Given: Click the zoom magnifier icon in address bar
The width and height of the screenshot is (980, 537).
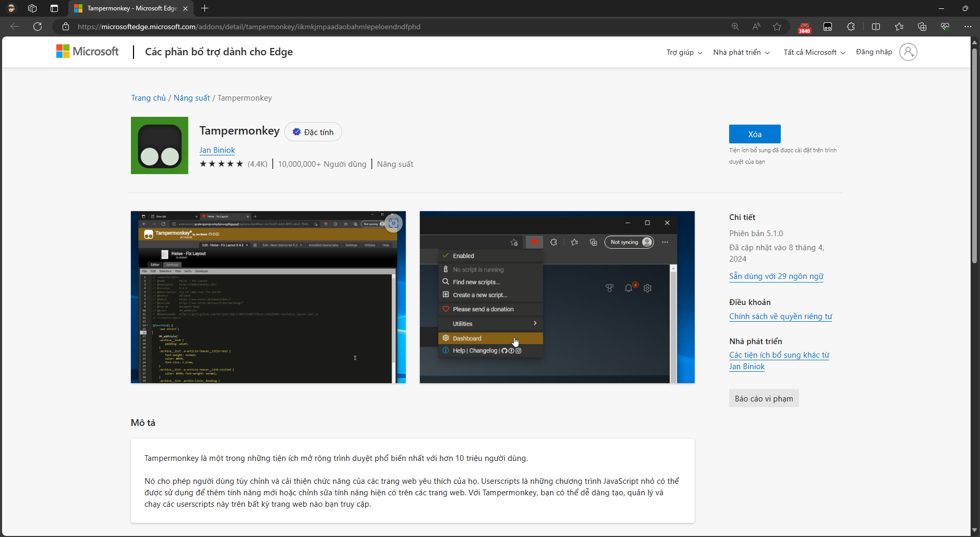Looking at the screenshot, I should point(735,27).
